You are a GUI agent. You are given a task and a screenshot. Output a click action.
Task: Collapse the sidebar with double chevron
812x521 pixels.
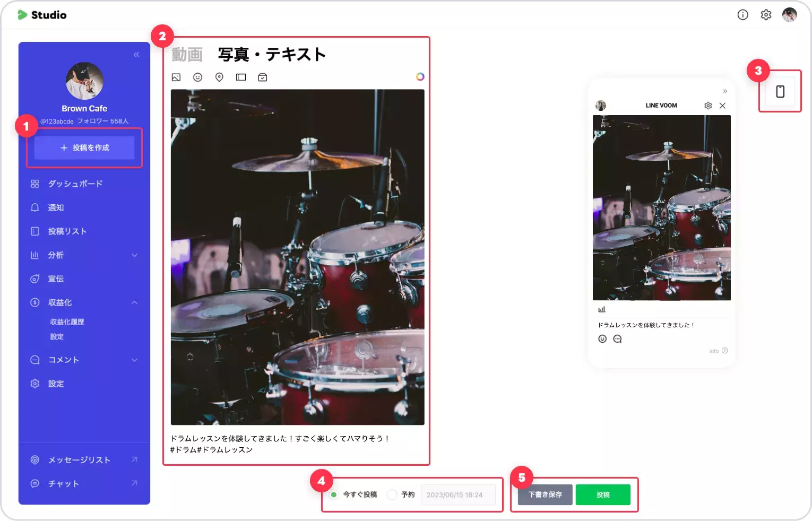click(x=136, y=55)
